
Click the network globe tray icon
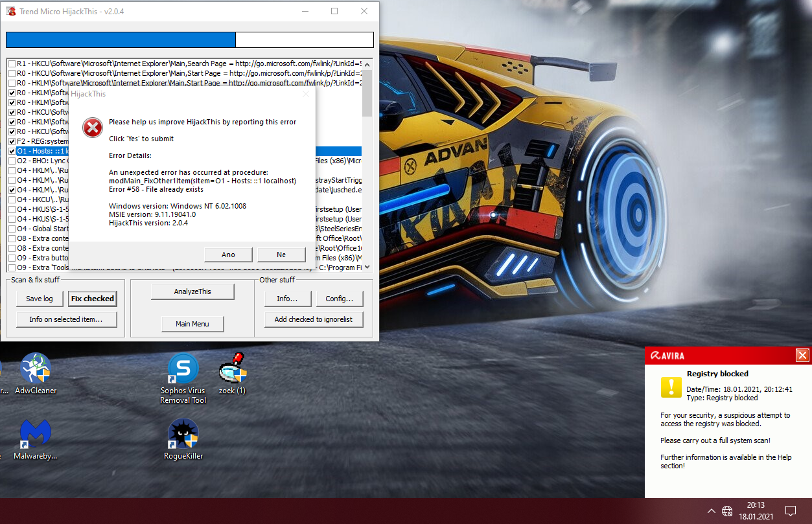tap(727, 510)
